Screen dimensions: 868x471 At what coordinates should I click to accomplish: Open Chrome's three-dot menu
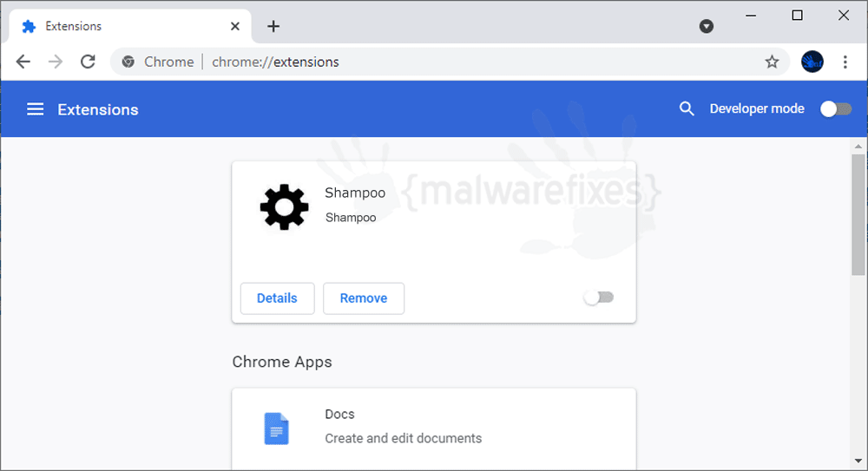[845, 62]
